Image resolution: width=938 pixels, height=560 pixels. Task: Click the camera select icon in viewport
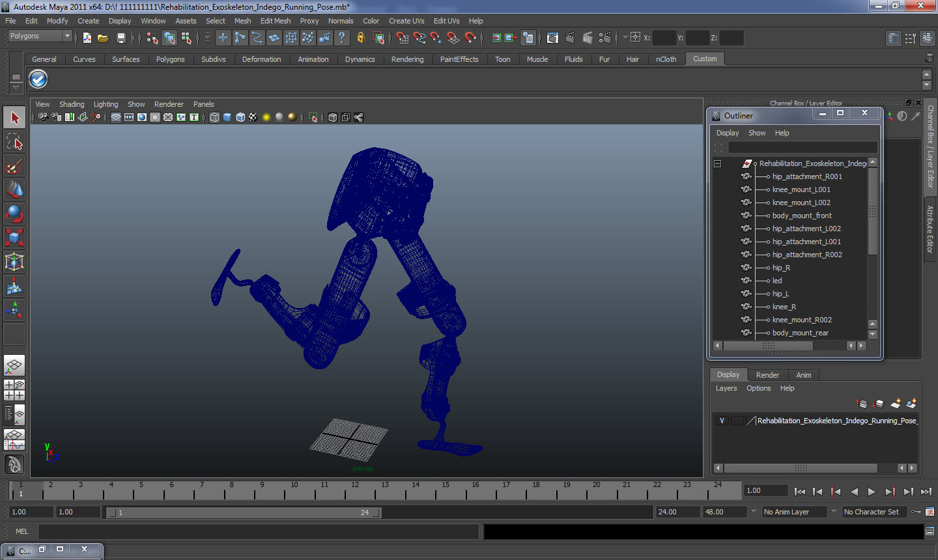pyautogui.click(x=43, y=117)
